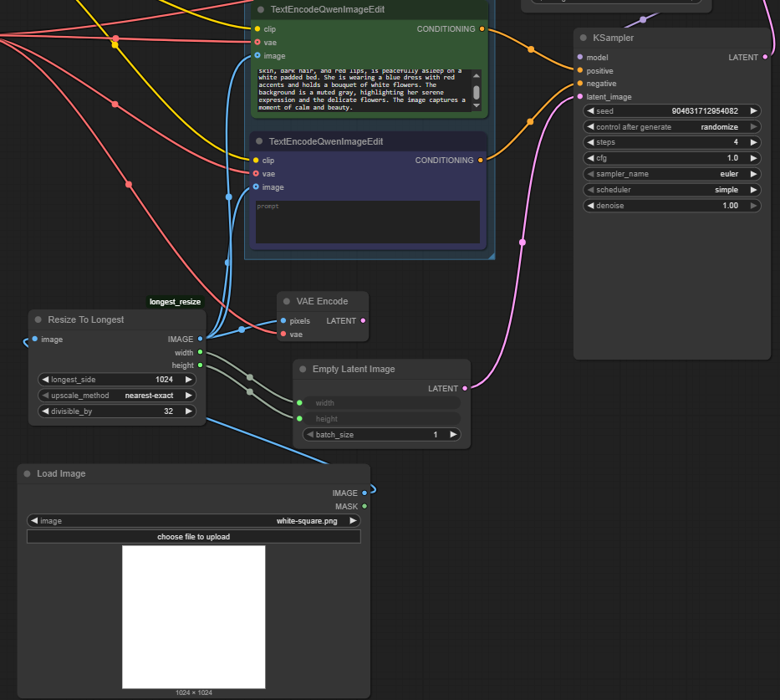Click the purple node clip input socket

[256, 161]
